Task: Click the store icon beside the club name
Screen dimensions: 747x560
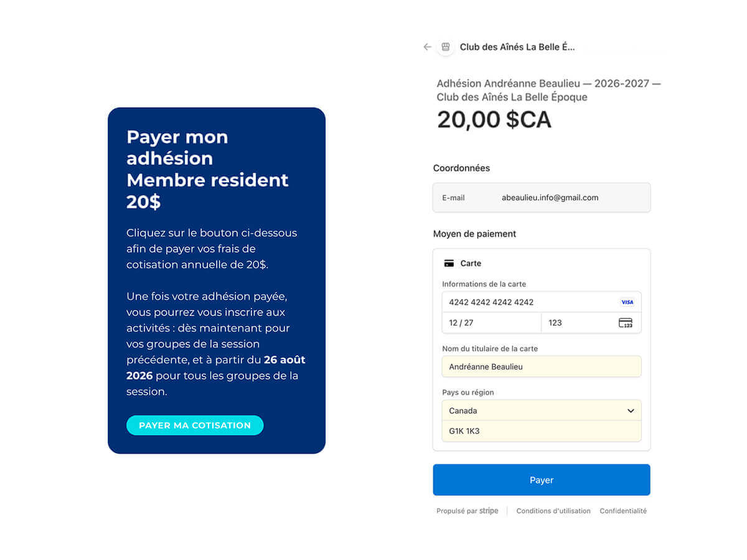Action: click(x=445, y=47)
